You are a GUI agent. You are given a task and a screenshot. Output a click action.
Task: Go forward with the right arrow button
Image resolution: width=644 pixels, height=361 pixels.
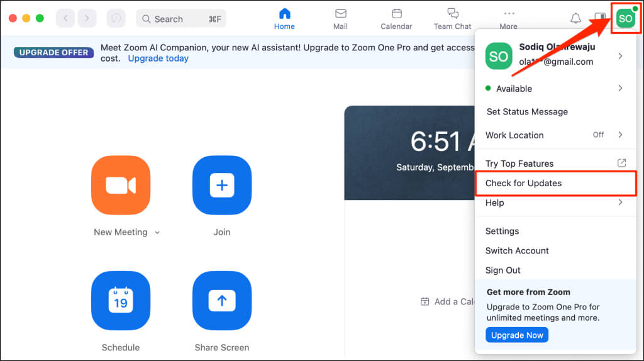pyautogui.click(x=87, y=18)
